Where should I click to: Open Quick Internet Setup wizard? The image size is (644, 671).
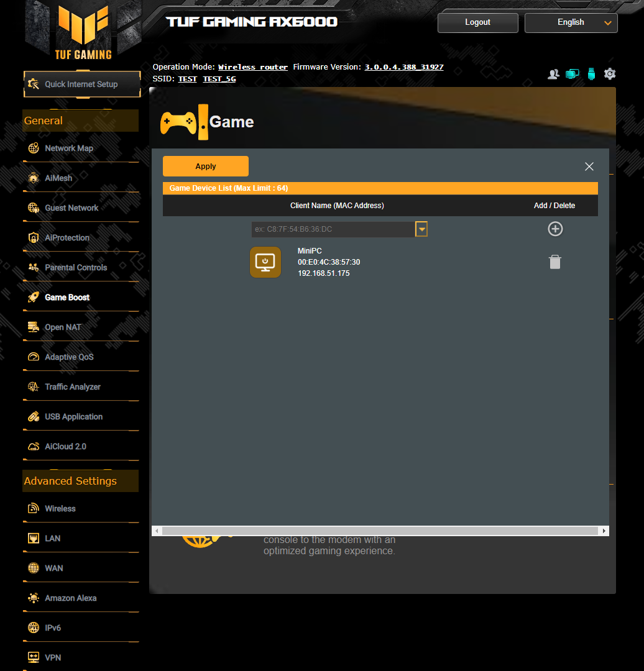pyautogui.click(x=82, y=84)
